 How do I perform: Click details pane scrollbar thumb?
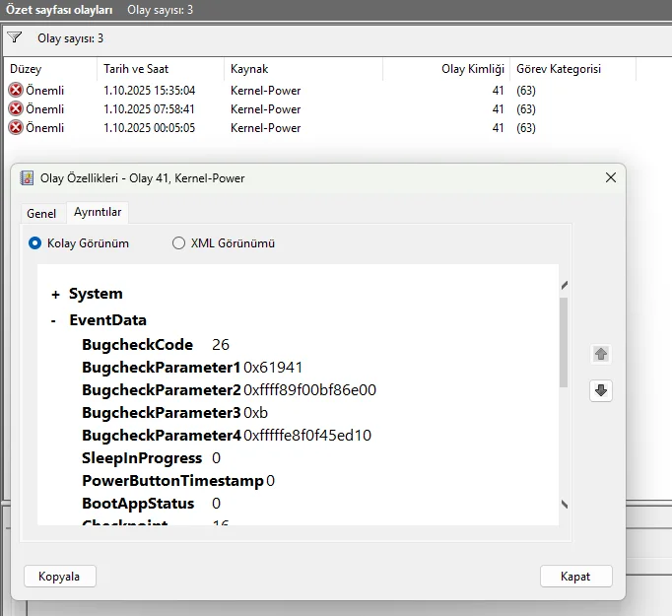[x=564, y=343]
